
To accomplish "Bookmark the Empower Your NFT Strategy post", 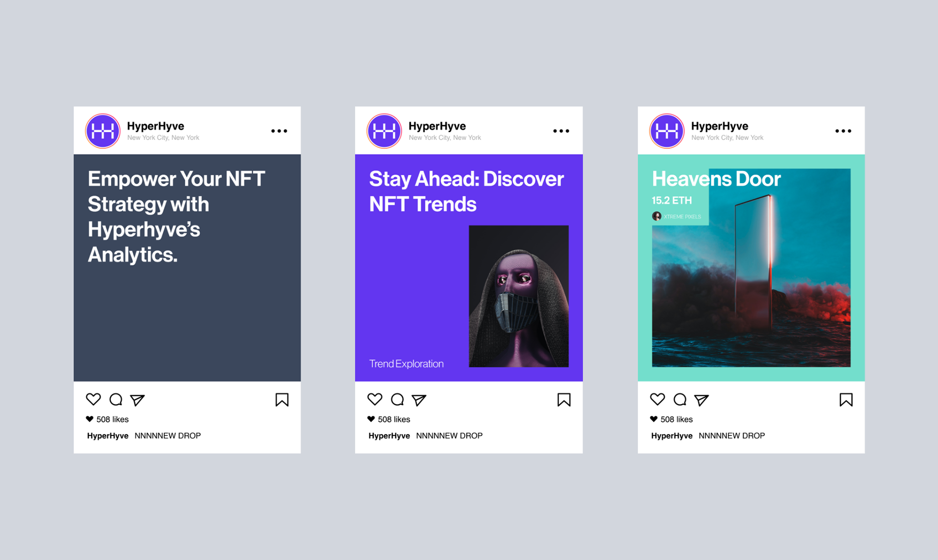I will click(282, 400).
